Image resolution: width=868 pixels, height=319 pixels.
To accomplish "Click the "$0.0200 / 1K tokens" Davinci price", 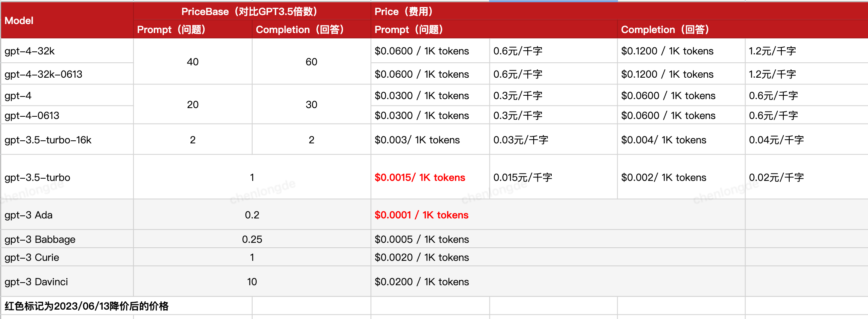I will [x=422, y=282].
